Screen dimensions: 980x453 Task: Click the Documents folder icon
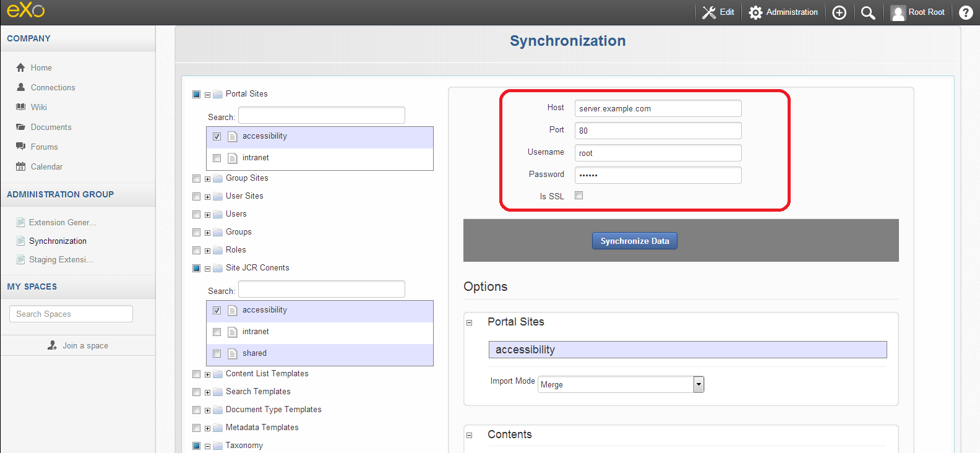(21, 127)
